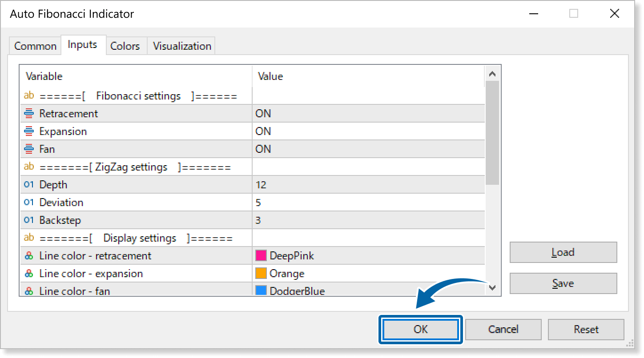Confirm settings with the OK button

pos(421,330)
